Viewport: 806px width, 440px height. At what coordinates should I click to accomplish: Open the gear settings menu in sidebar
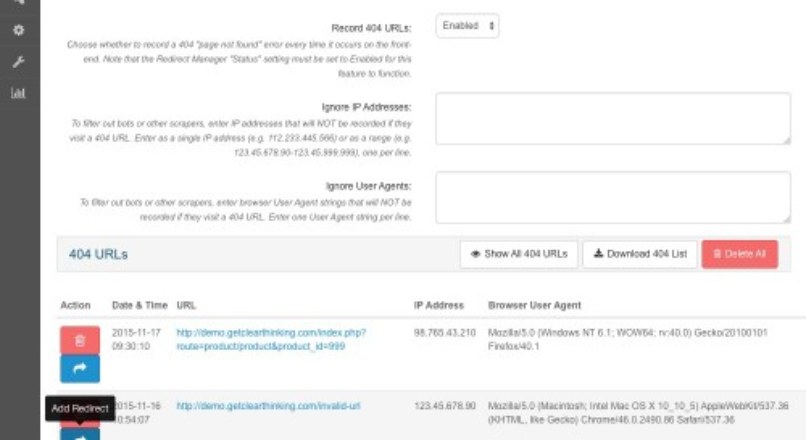coord(18,31)
